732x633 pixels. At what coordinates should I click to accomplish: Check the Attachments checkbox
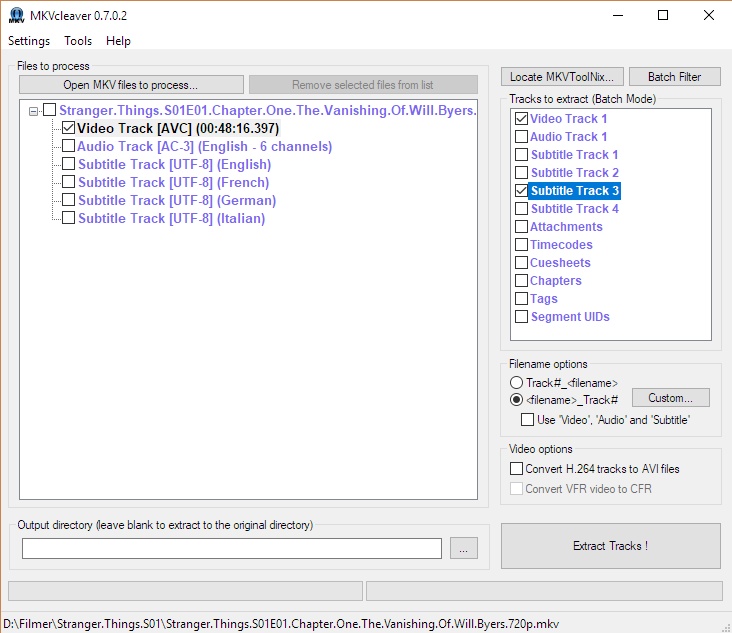pyautogui.click(x=521, y=227)
